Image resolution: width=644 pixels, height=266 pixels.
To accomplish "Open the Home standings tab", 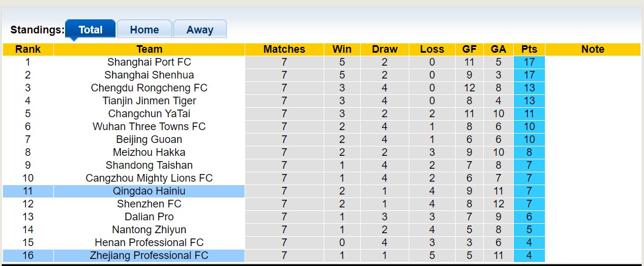I will pos(144,29).
